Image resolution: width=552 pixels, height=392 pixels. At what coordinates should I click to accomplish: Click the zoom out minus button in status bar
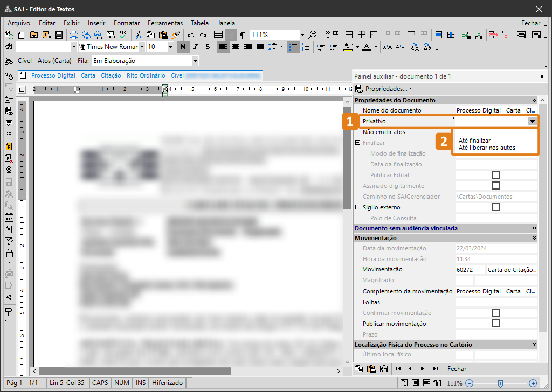(470, 383)
